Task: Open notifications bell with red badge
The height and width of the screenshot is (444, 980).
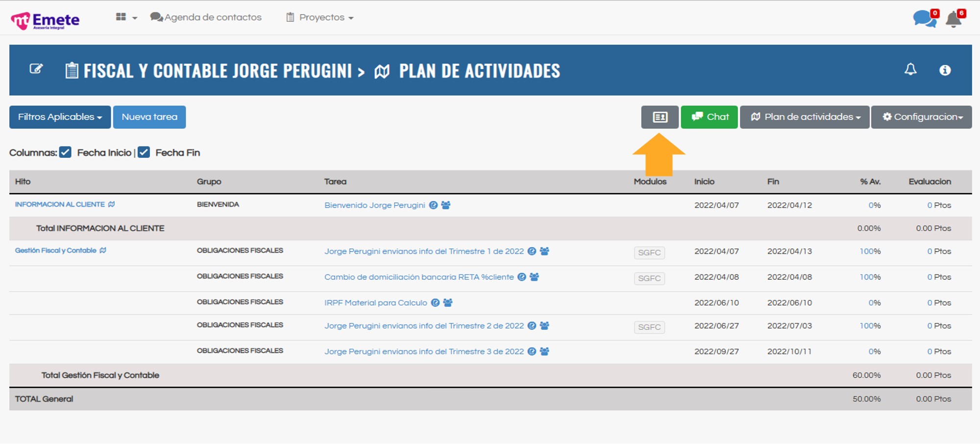Action: (x=954, y=19)
